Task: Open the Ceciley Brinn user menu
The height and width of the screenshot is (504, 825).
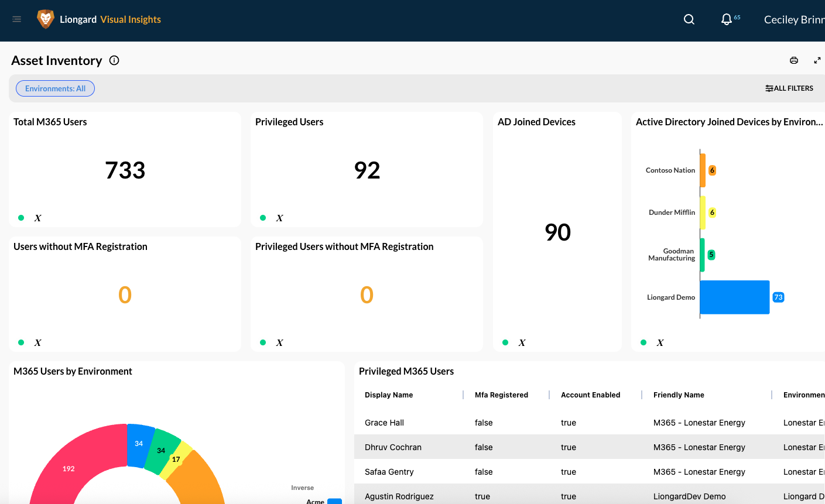Action: pyautogui.click(x=794, y=19)
